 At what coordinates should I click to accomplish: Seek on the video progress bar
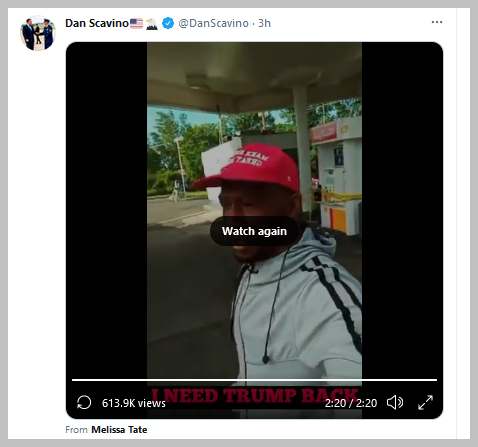click(254, 380)
